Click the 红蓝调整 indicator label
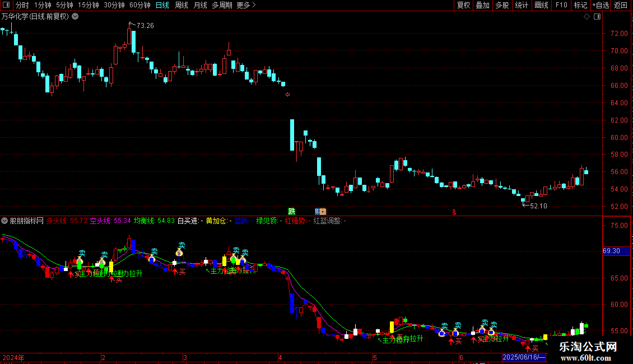633x364 pixels. [329, 221]
